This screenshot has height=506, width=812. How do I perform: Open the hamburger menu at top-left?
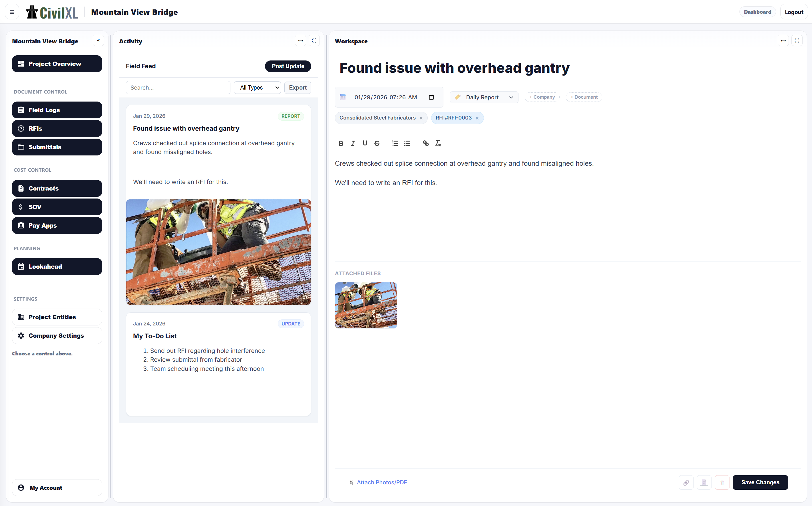12,12
